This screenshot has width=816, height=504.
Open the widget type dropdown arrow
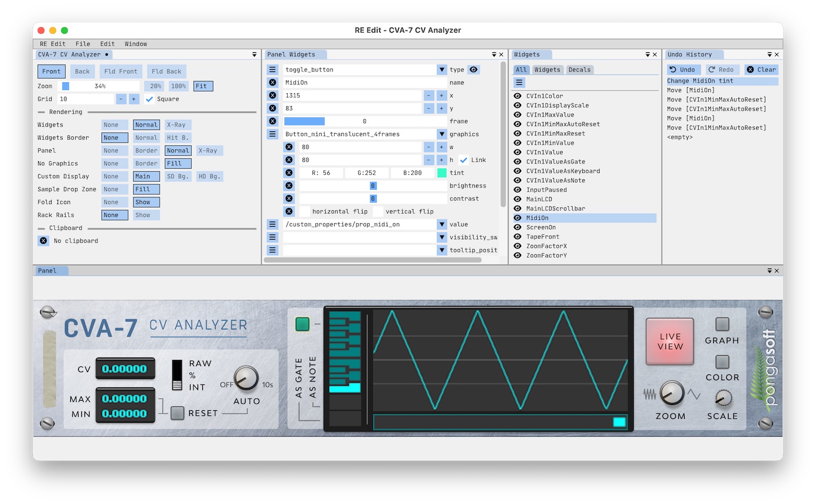click(442, 70)
